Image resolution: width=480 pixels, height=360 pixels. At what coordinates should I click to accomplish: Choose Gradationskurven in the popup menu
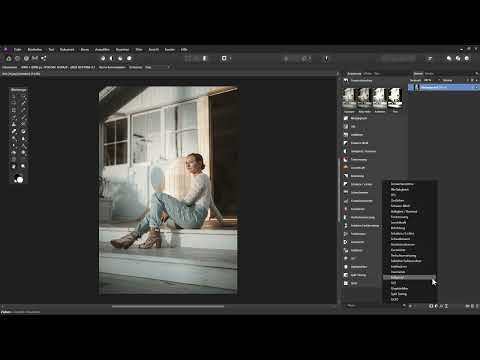point(409,244)
